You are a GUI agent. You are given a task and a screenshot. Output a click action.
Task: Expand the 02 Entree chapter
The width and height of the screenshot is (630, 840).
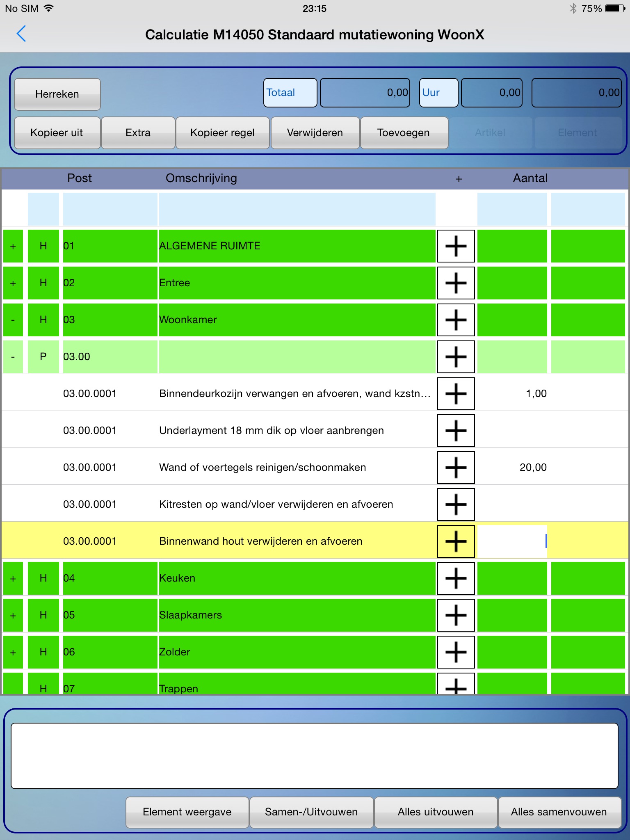(x=13, y=283)
